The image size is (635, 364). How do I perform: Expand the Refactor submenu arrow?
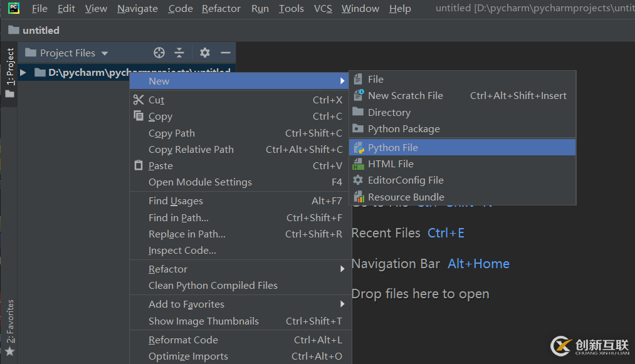(x=342, y=269)
